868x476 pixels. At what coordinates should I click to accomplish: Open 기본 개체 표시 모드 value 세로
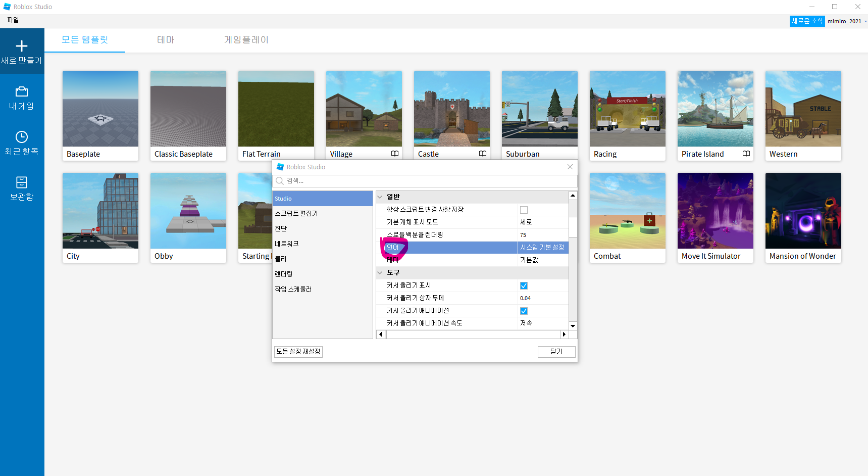(x=543, y=222)
